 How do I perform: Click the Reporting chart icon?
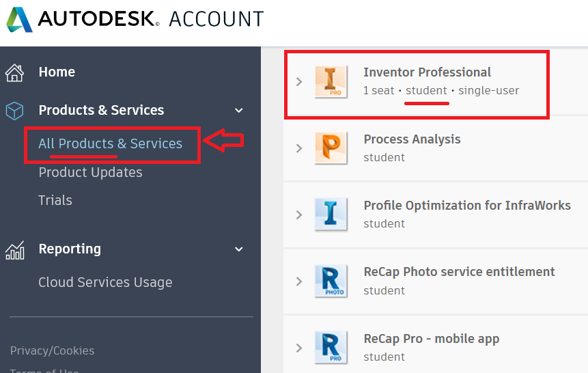tap(14, 250)
